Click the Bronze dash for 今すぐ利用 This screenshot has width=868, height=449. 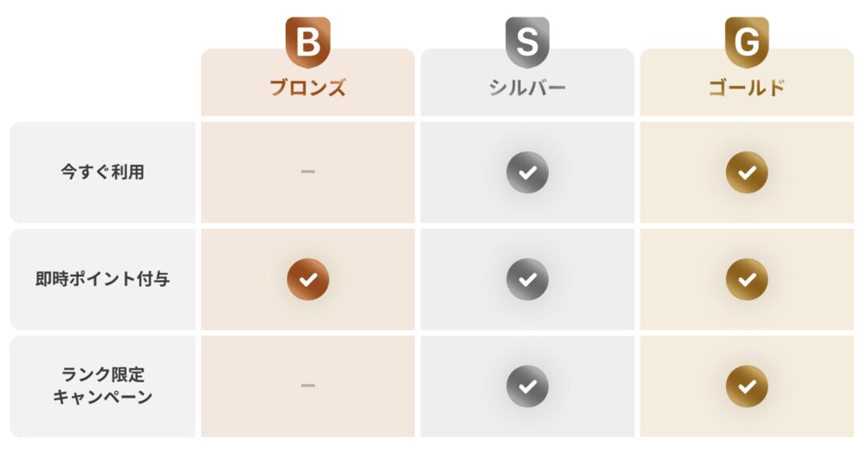tap(308, 172)
